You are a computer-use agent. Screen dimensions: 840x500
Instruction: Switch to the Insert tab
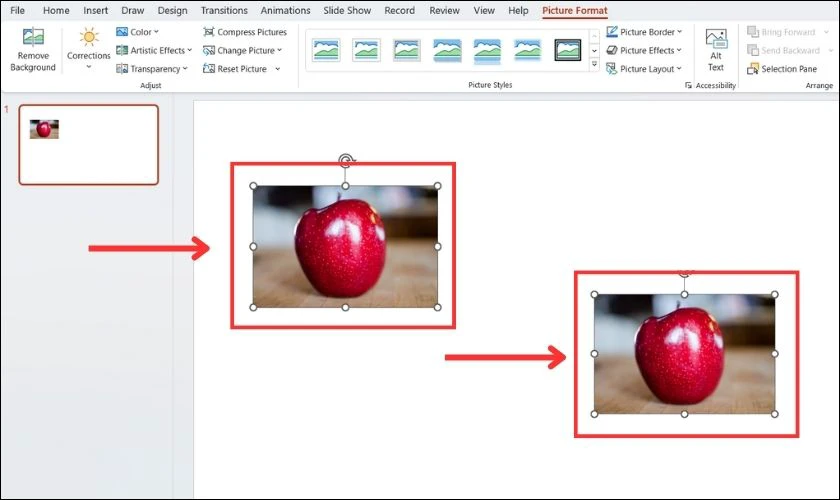95,10
